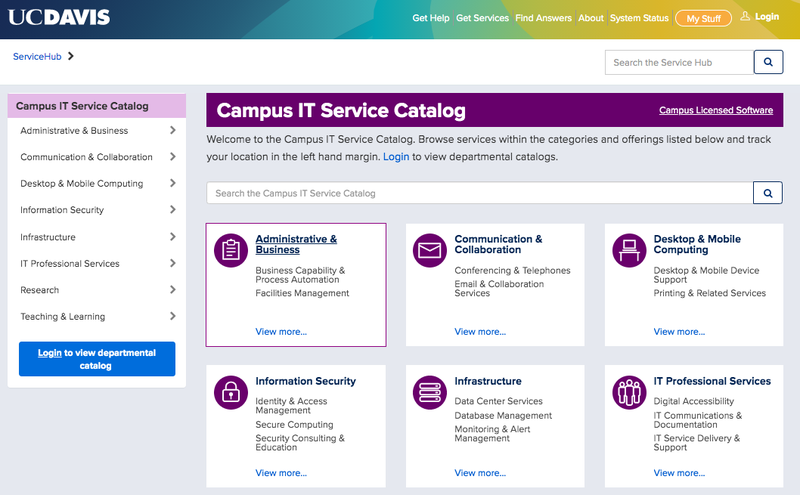Open the Get Services menu
The height and width of the screenshot is (495, 800).
click(482, 18)
